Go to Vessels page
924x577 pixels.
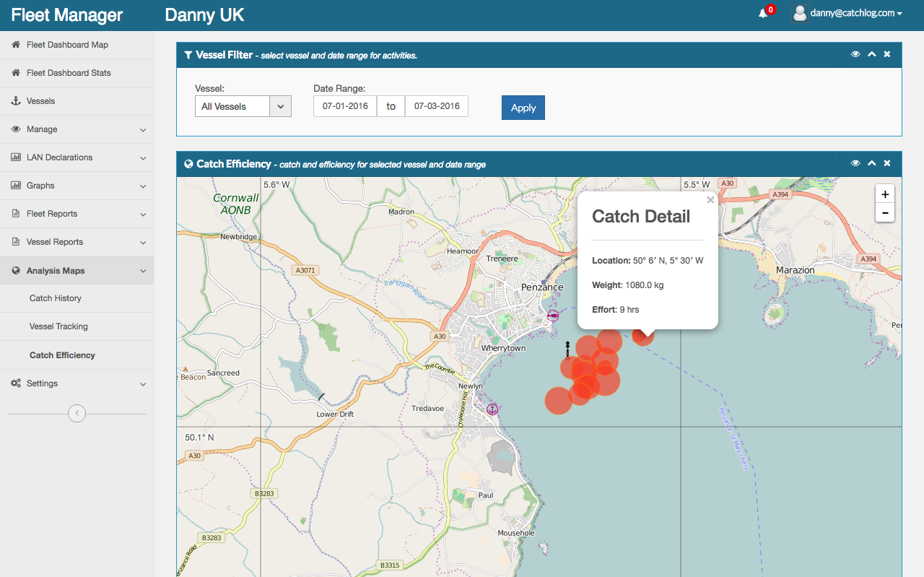pos(77,101)
